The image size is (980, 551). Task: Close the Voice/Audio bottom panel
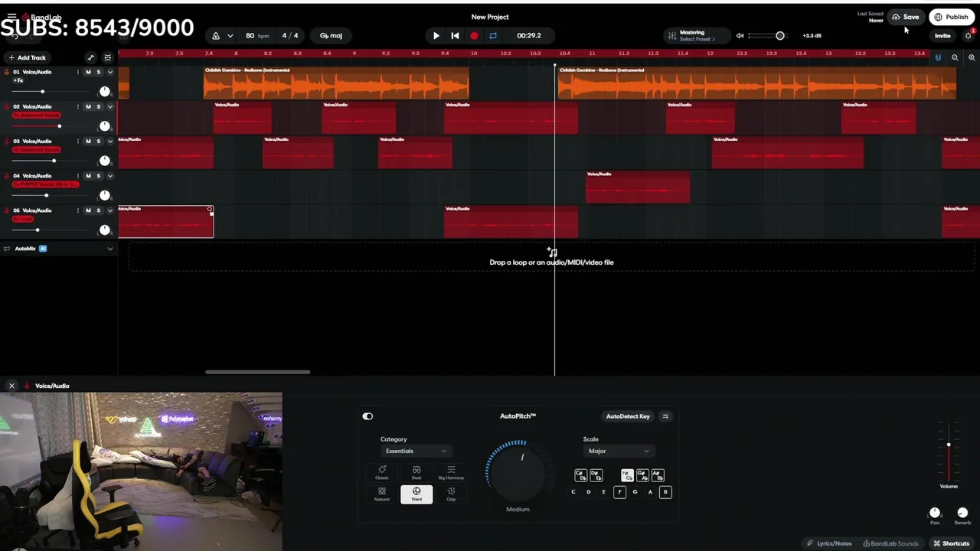[11, 386]
